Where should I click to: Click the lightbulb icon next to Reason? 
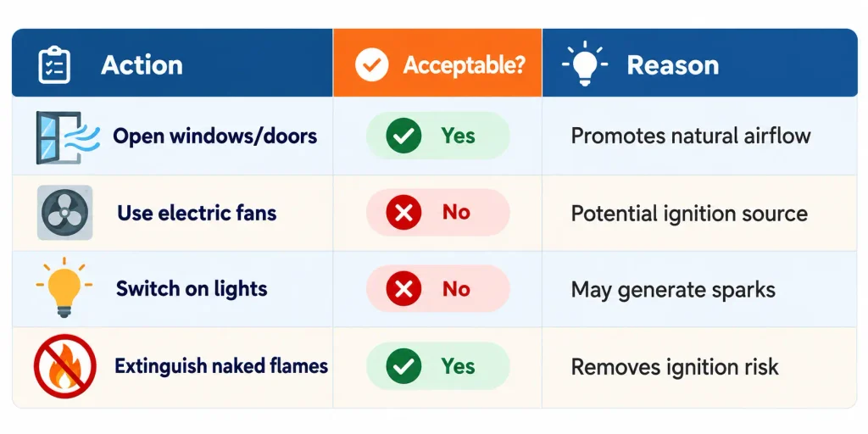coord(585,63)
